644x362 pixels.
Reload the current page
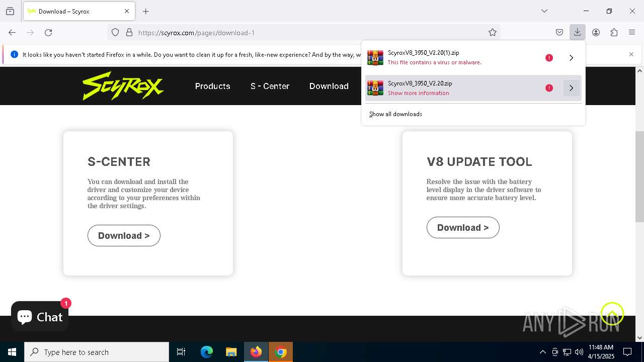pyautogui.click(x=48, y=32)
